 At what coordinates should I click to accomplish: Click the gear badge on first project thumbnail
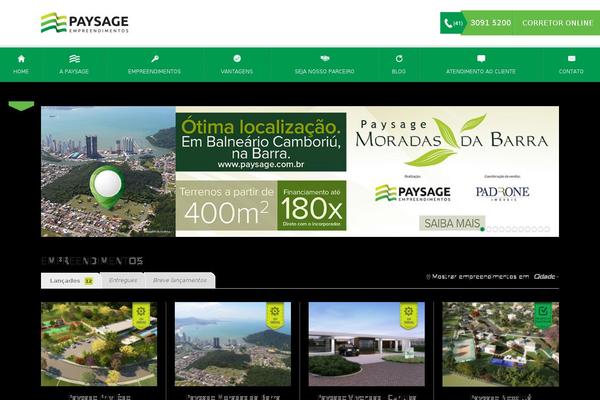tap(141, 316)
